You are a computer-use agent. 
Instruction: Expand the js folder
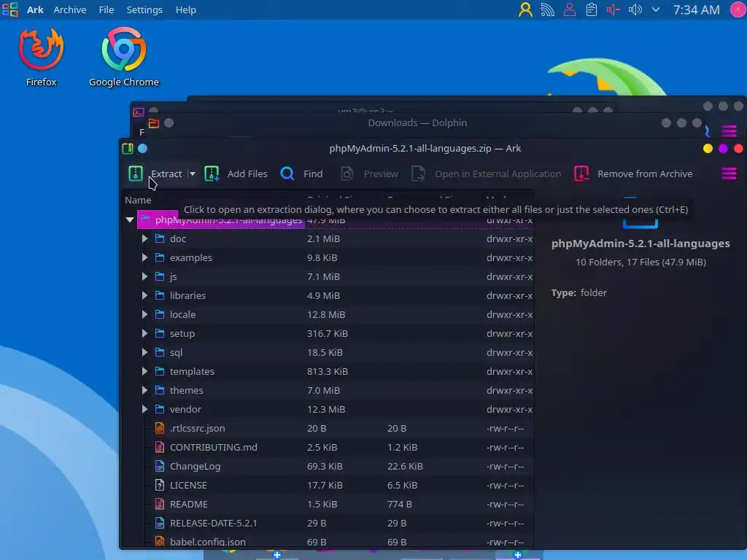click(x=144, y=276)
